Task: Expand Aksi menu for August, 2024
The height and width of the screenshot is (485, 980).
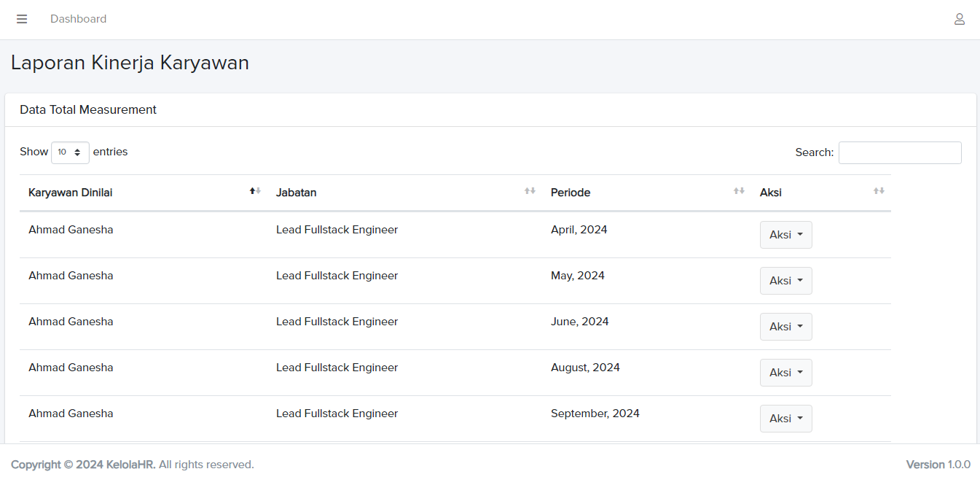Action: (x=785, y=373)
